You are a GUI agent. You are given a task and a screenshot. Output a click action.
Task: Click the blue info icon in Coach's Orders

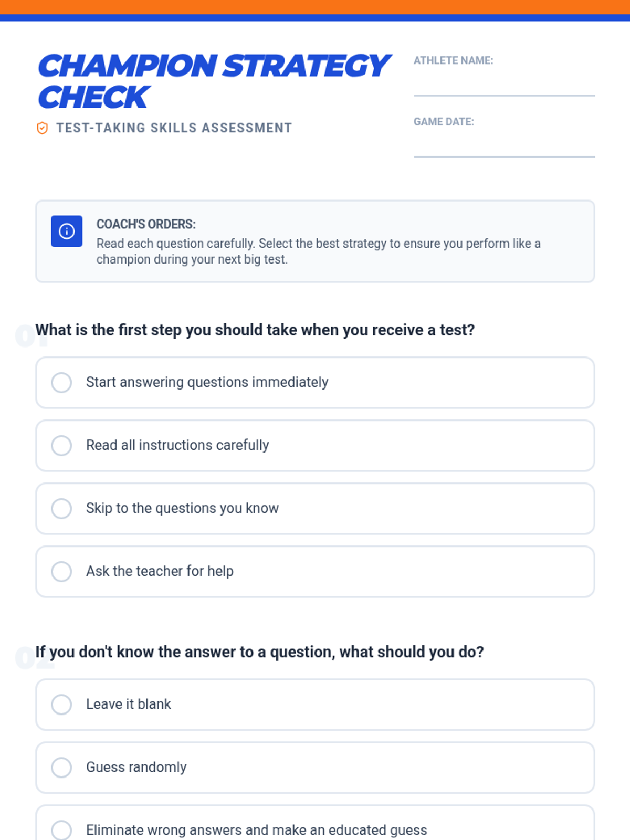67,231
